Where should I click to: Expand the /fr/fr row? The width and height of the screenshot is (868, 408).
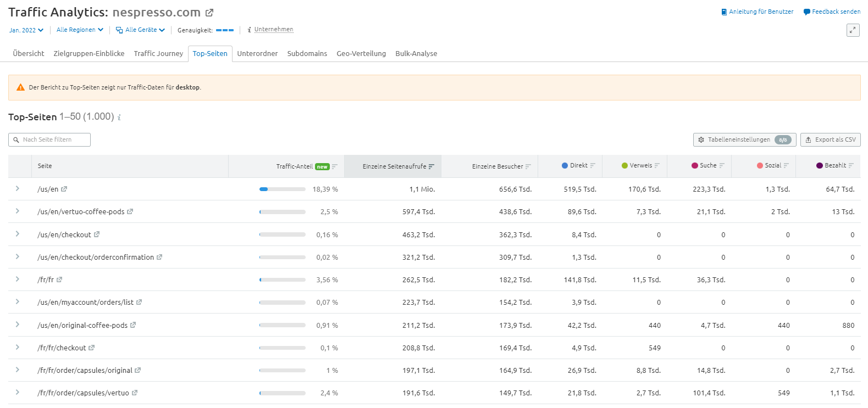tap(18, 279)
